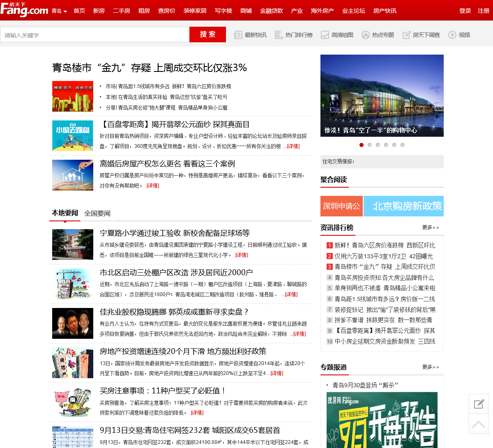
Task: Select the sixth carousel dot
Action: click(403, 145)
